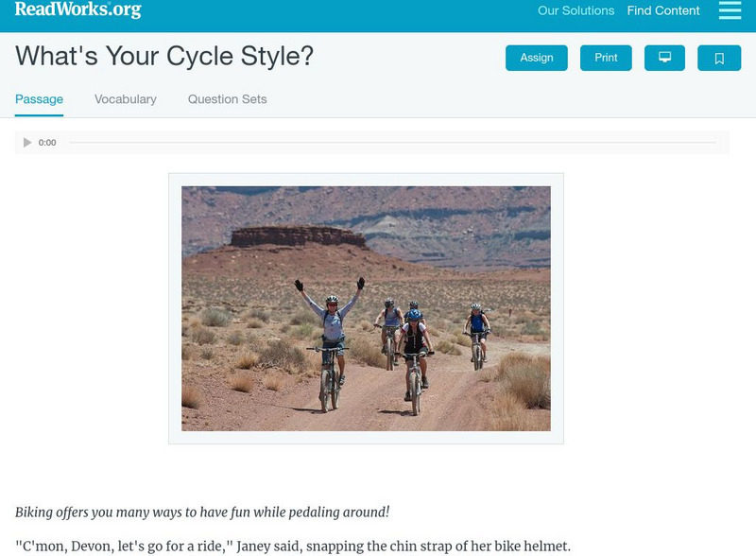
Task: Click the mesa rock formation in photo
Action: click(297, 236)
